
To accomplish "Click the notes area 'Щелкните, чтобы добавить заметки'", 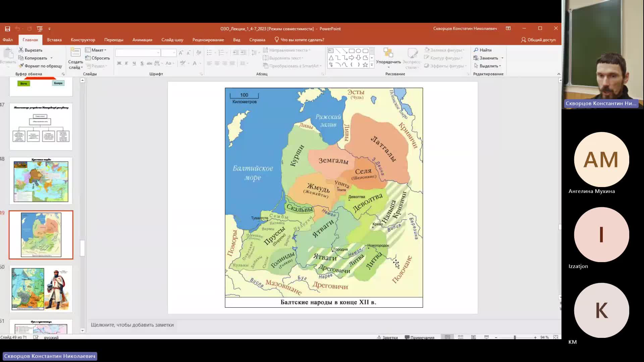I will click(x=132, y=325).
